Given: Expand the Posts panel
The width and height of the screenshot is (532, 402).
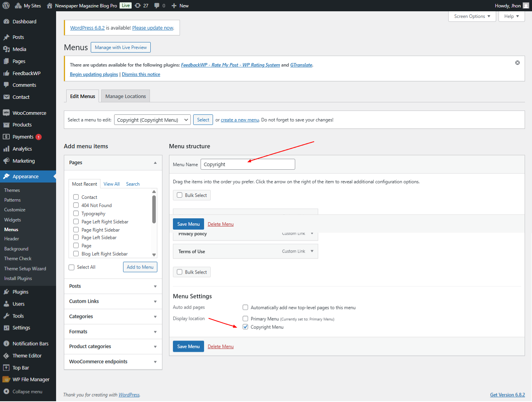Looking at the screenshot, I should click(155, 286).
